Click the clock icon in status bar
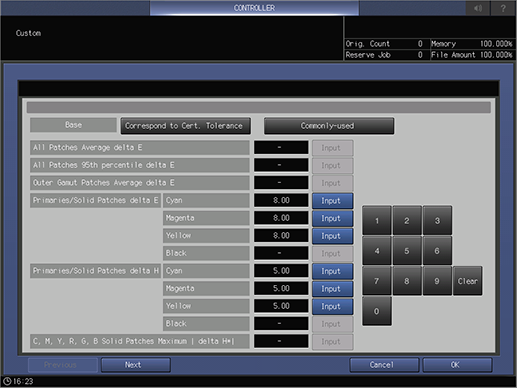 tap(7, 381)
